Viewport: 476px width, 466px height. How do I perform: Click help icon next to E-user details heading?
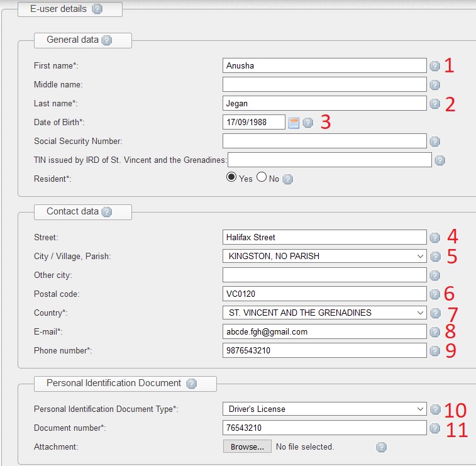[x=97, y=9]
